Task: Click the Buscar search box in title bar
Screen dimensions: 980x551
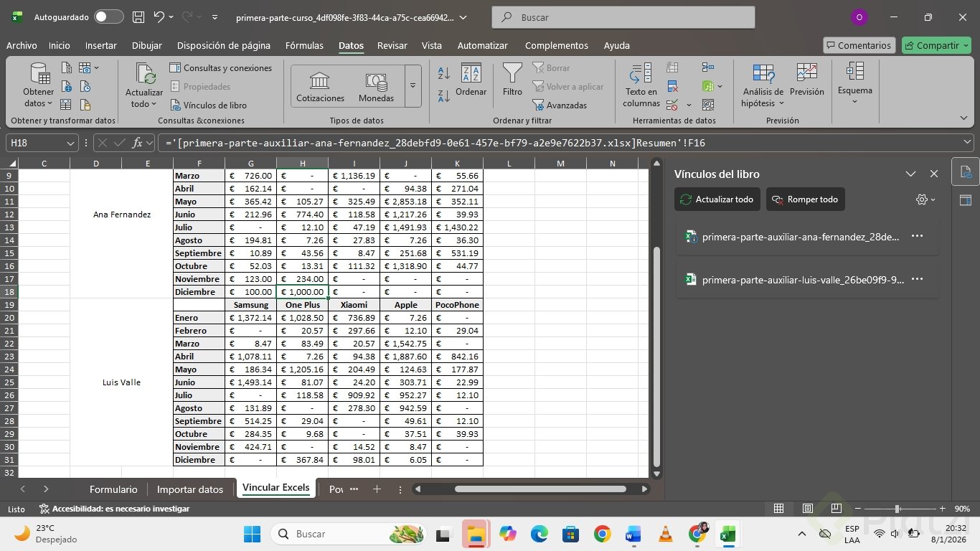Action: 623,17
